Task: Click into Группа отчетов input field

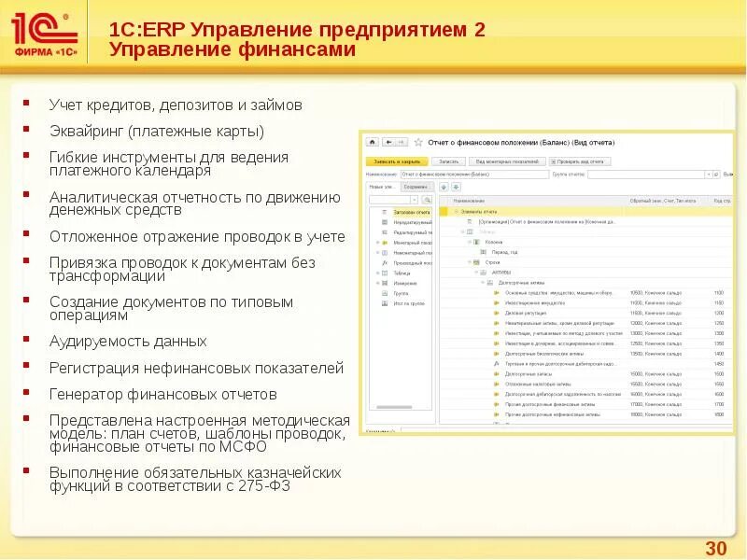Action: click(x=646, y=175)
